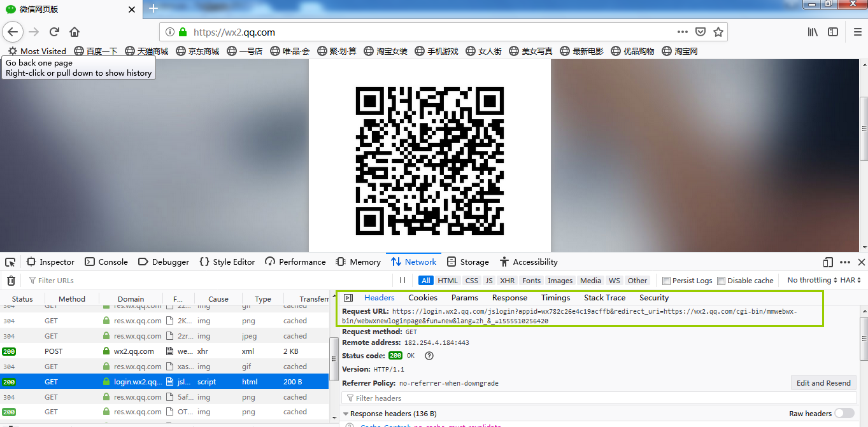The width and height of the screenshot is (868, 427).
Task: Switch to the Accessibility panel
Action: [529, 262]
